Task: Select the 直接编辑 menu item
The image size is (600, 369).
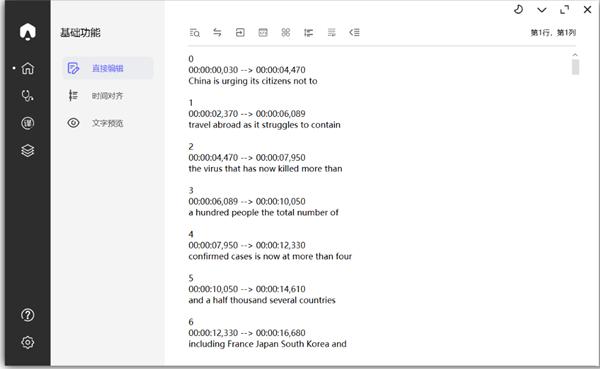Action: click(x=108, y=68)
